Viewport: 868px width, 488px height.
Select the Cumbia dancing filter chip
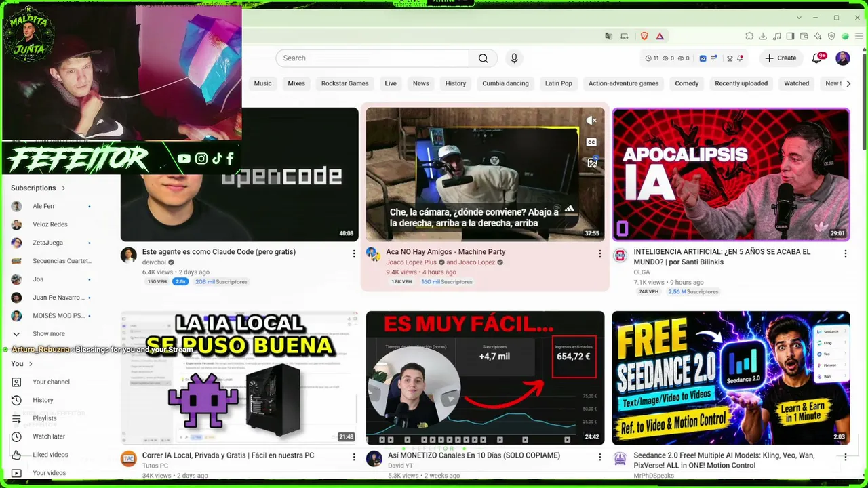[x=505, y=83]
